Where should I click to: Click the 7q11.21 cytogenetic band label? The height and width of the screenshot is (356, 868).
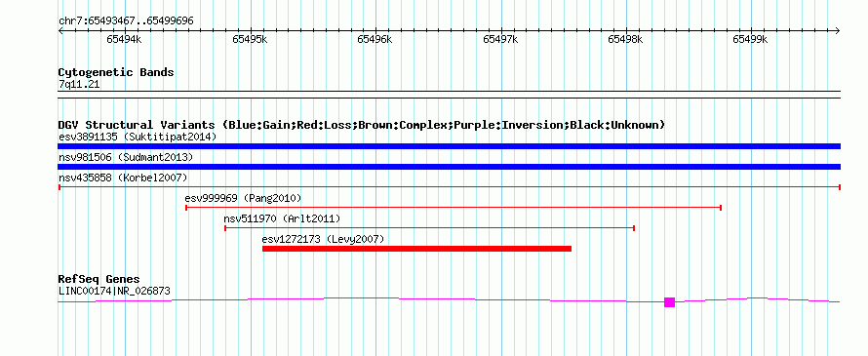click(79, 85)
